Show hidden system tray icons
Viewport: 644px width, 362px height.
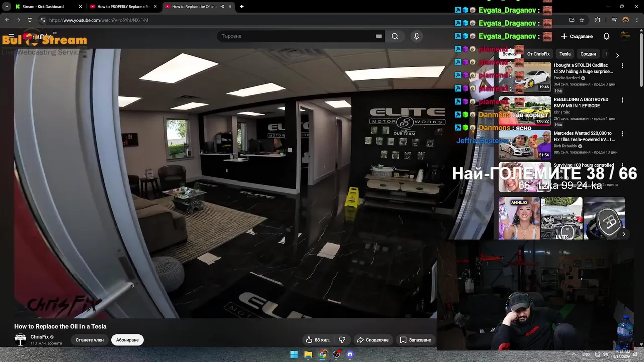tap(574, 354)
